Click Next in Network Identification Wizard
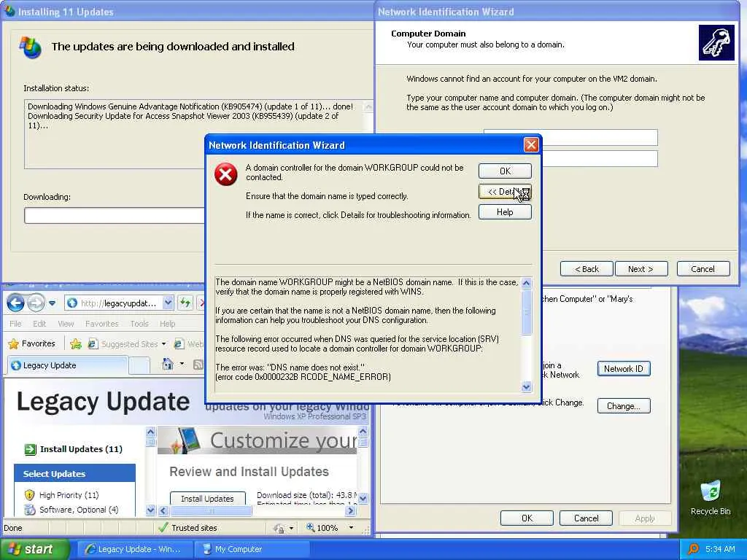 pyautogui.click(x=640, y=269)
